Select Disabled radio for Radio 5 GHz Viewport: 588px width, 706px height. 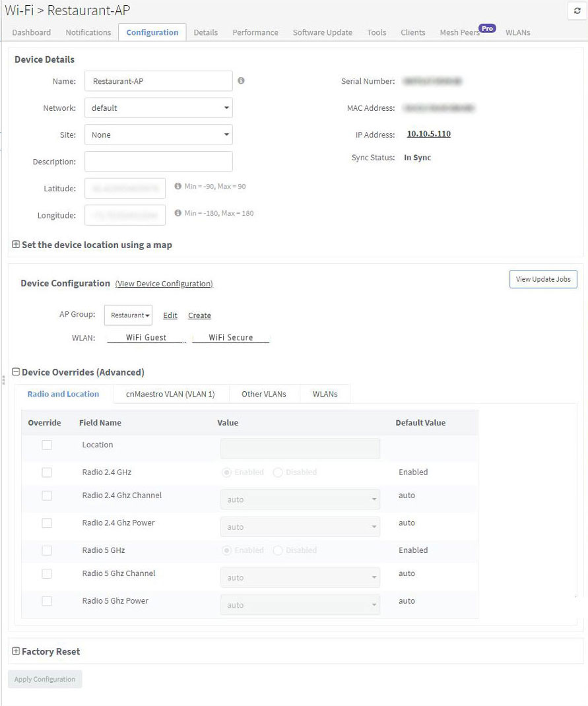[278, 550]
